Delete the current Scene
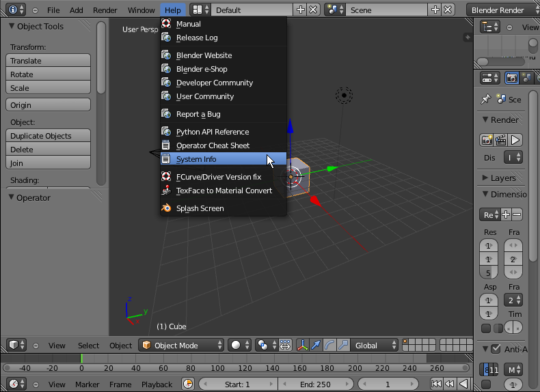The width and height of the screenshot is (540, 392). click(x=448, y=10)
